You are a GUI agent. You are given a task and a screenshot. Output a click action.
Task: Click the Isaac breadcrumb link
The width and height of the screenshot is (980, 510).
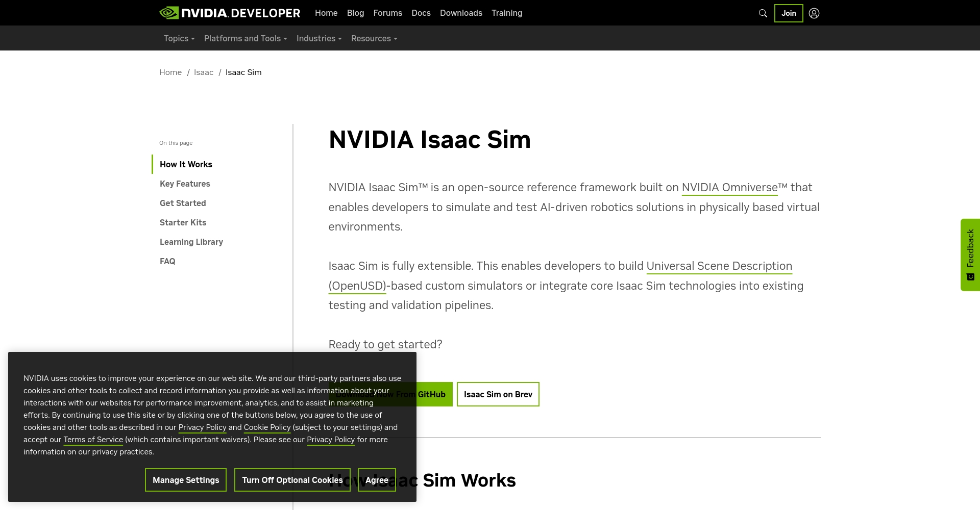coord(203,72)
